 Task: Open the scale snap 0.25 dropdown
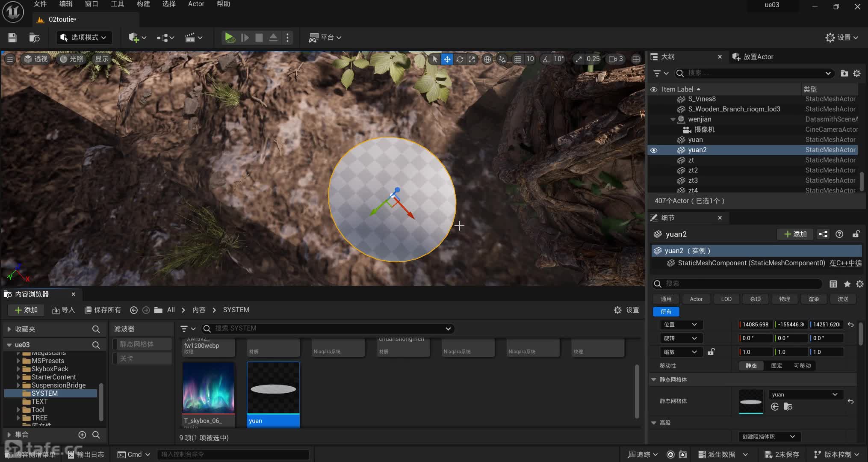(593, 59)
